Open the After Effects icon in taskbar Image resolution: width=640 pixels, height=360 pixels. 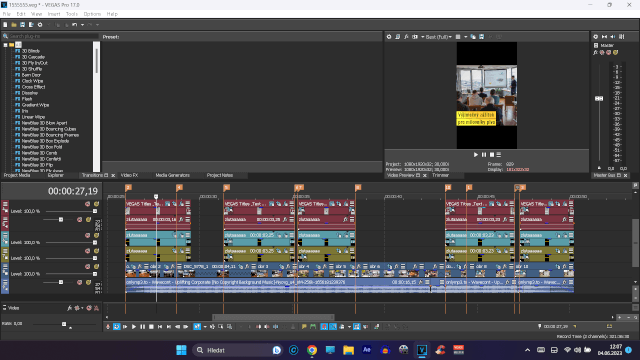367,350
